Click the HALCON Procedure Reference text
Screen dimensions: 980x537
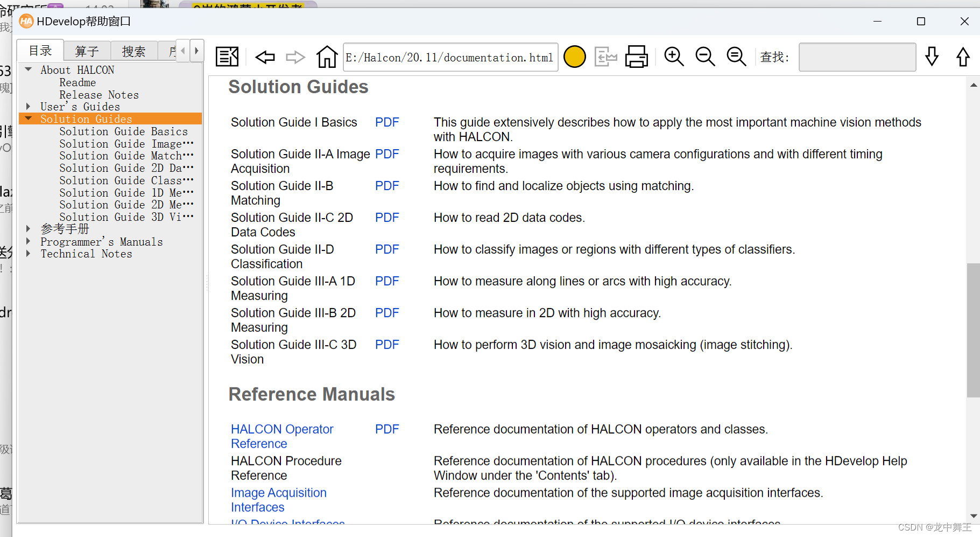286,468
